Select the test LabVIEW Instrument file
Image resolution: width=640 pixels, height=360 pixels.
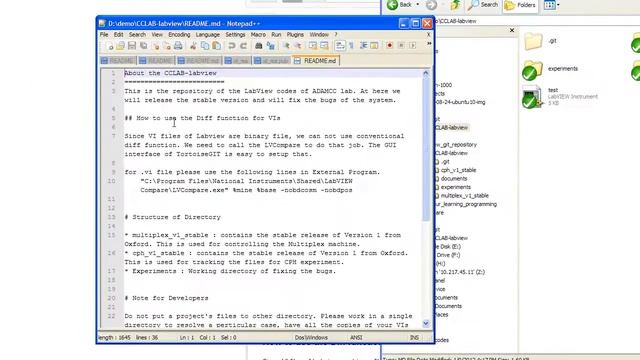coord(559,97)
